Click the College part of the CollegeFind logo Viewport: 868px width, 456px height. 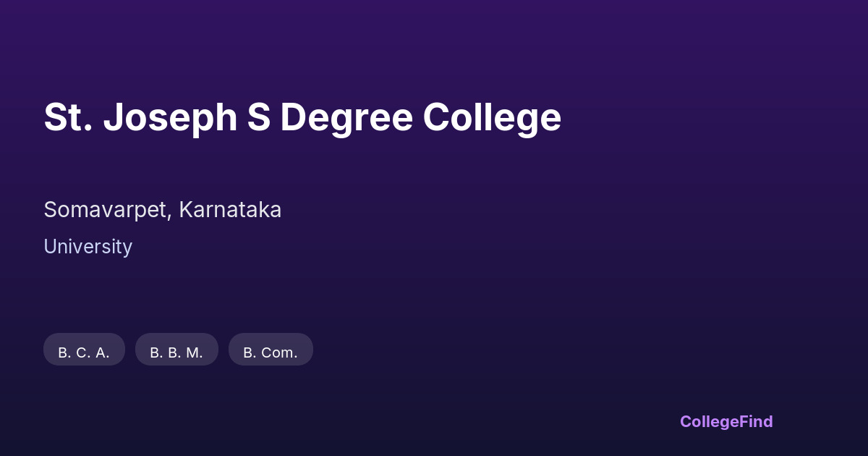709,421
